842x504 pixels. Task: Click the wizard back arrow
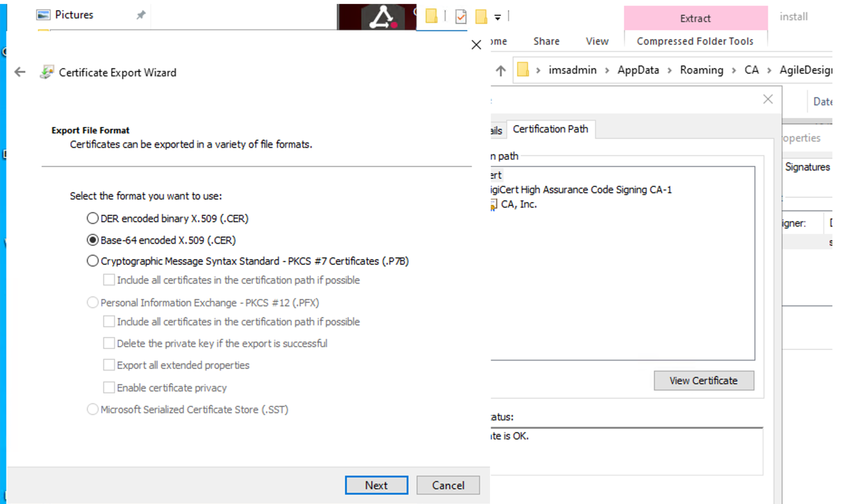point(20,72)
